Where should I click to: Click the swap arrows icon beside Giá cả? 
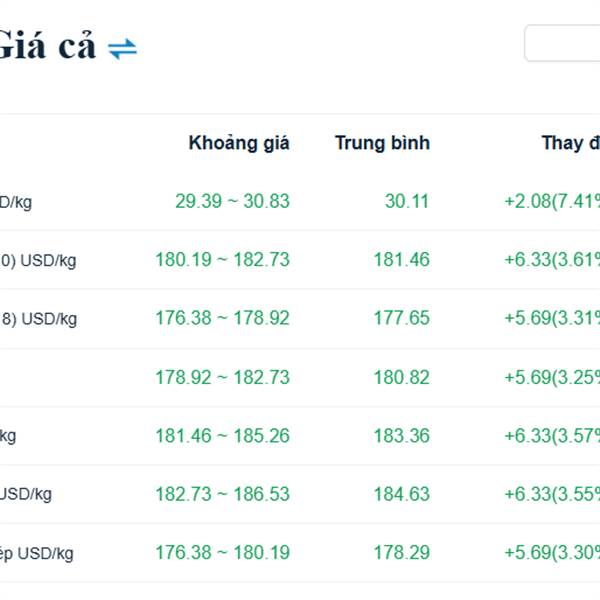[x=122, y=47]
